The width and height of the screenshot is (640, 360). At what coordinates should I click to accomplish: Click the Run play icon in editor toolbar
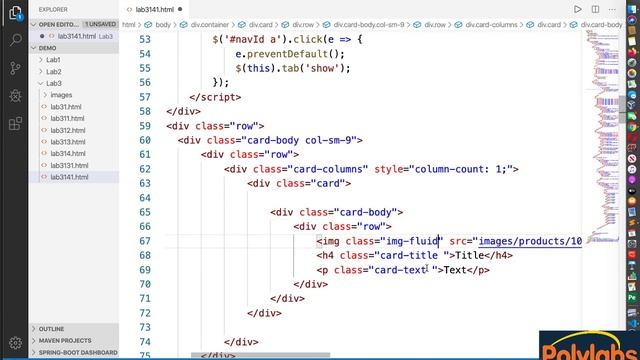(x=577, y=9)
